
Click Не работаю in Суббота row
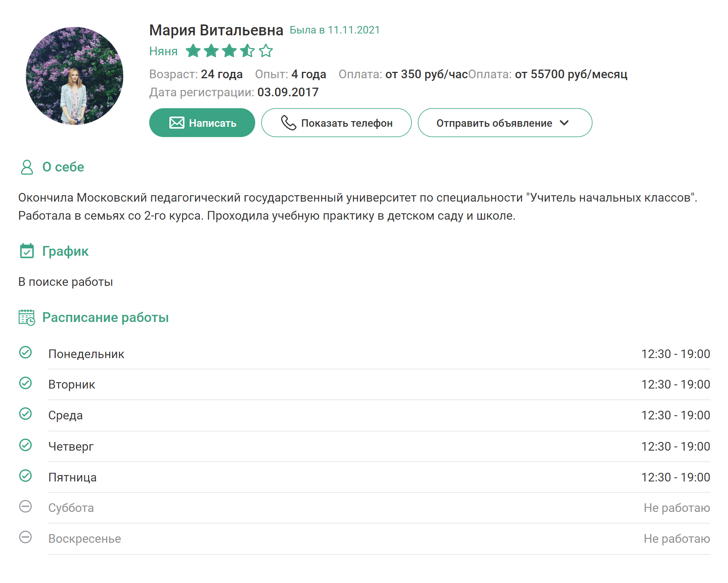tap(677, 508)
